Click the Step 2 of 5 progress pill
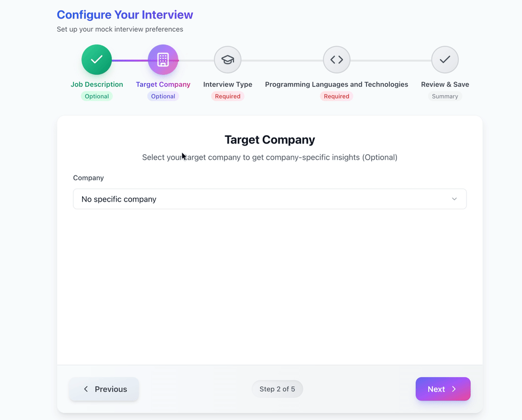522x420 pixels. [x=277, y=389]
